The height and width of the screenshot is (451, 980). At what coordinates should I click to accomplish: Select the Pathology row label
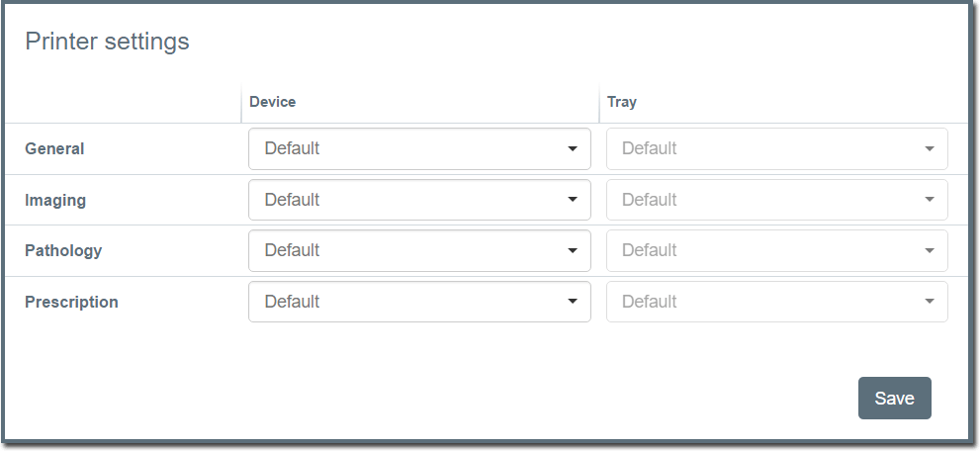(63, 250)
